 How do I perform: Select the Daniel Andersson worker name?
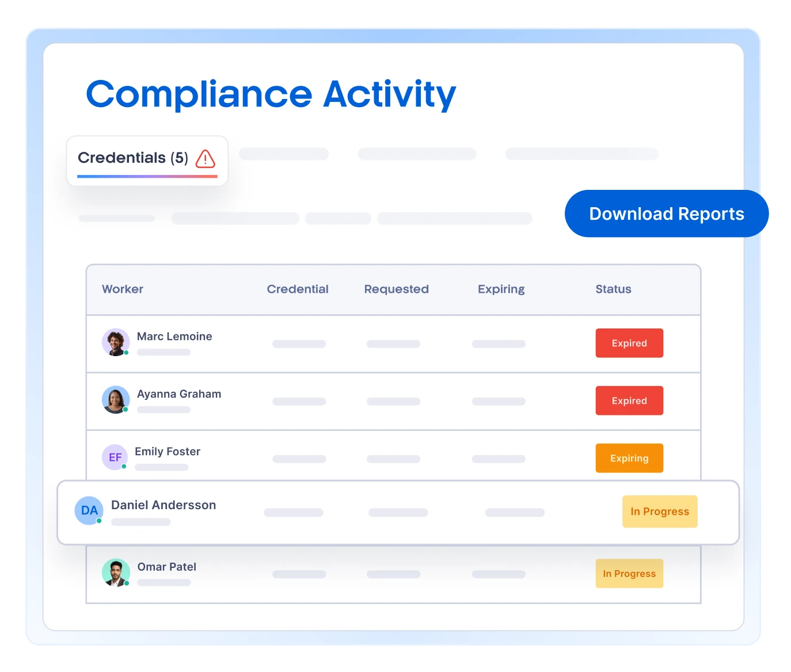tap(163, 505)
